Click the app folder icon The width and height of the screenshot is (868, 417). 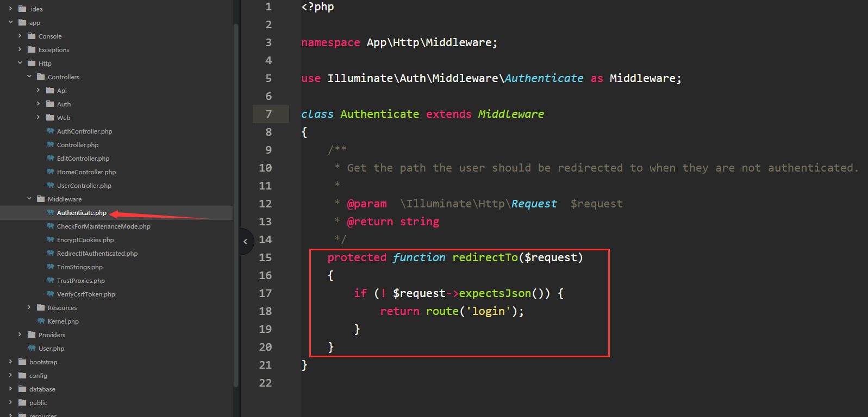(x=22, y=22)
